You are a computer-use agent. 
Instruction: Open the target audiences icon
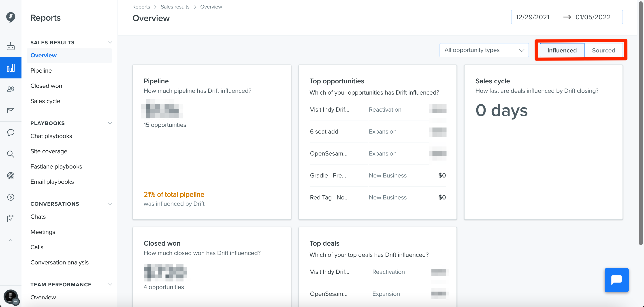[x=11, y=175]
